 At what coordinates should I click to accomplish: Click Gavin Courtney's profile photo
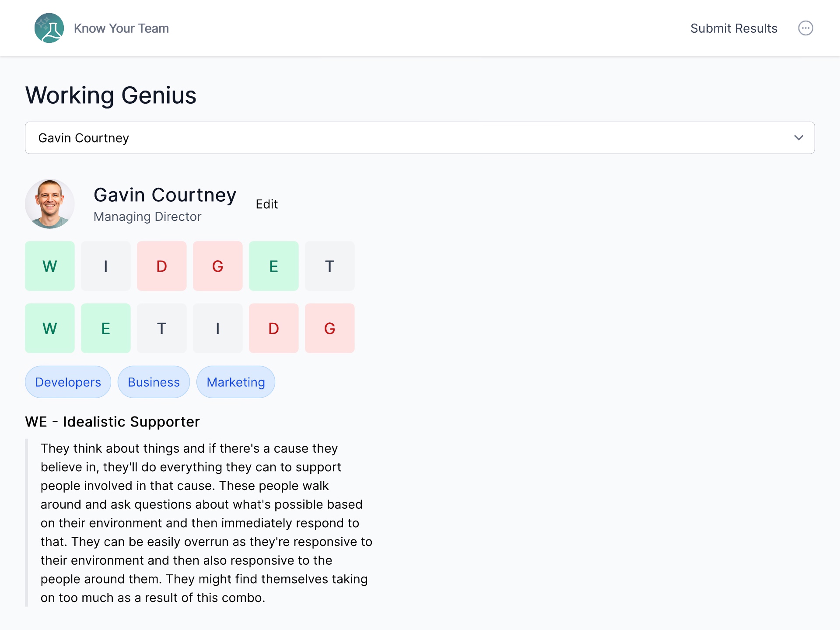click(x=49, y=204)
